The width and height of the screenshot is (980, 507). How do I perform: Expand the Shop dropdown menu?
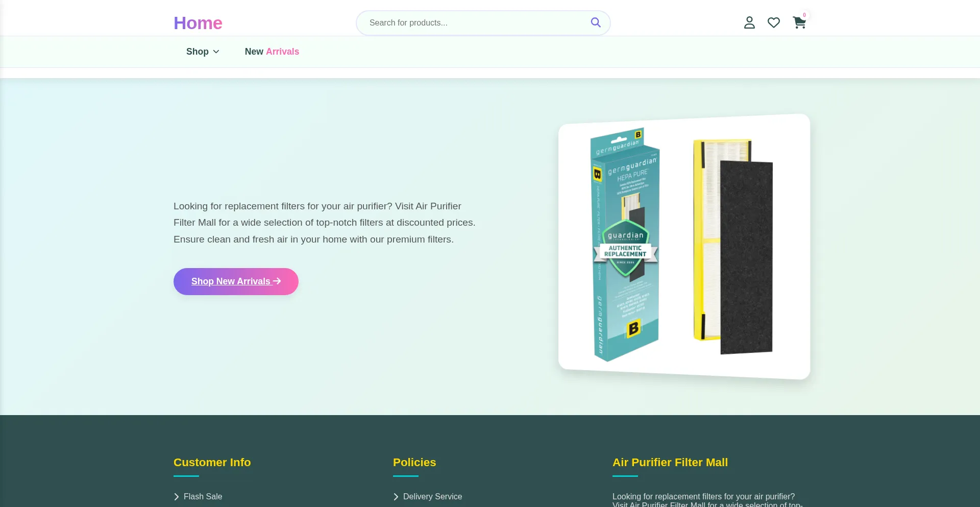tap(203, 52)
